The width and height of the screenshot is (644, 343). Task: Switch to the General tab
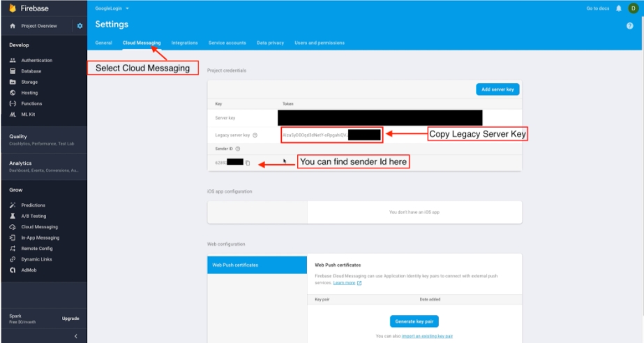click(x=103, y=43)
